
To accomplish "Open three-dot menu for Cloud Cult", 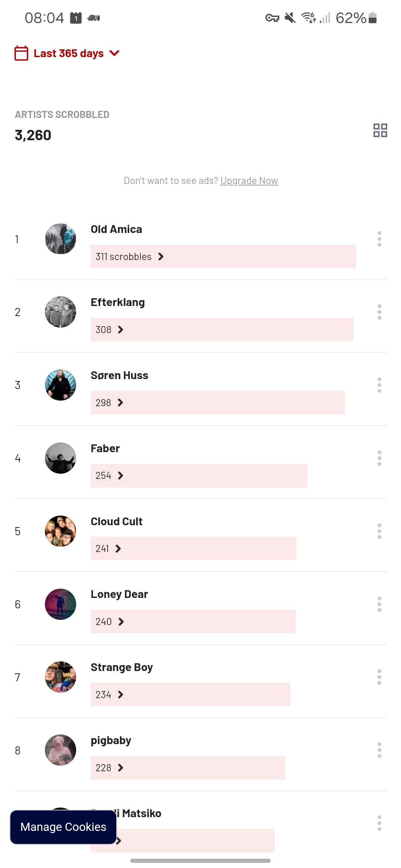I will [x=379, y=531].
